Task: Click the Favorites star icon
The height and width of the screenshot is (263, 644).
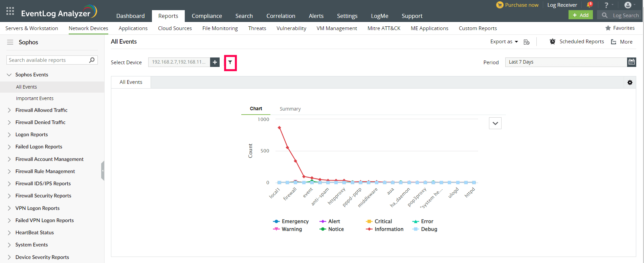Action: (x=608, y=28)
